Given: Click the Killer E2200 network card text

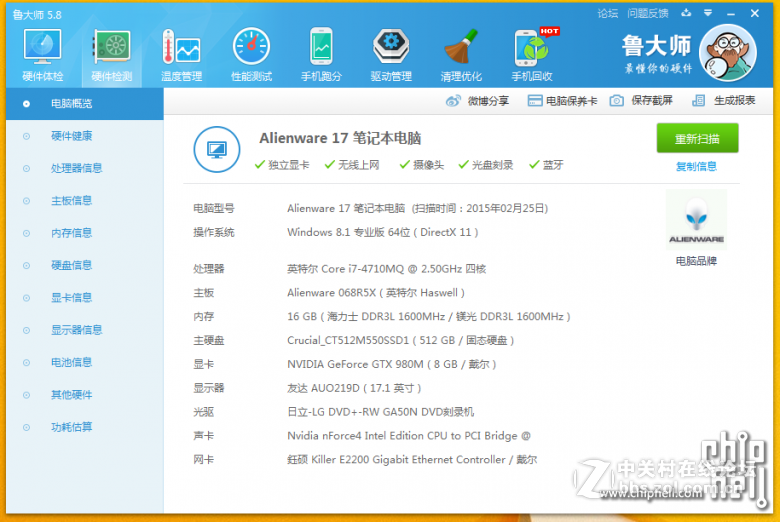Looking at the screenshot, I should coord(412,460).
